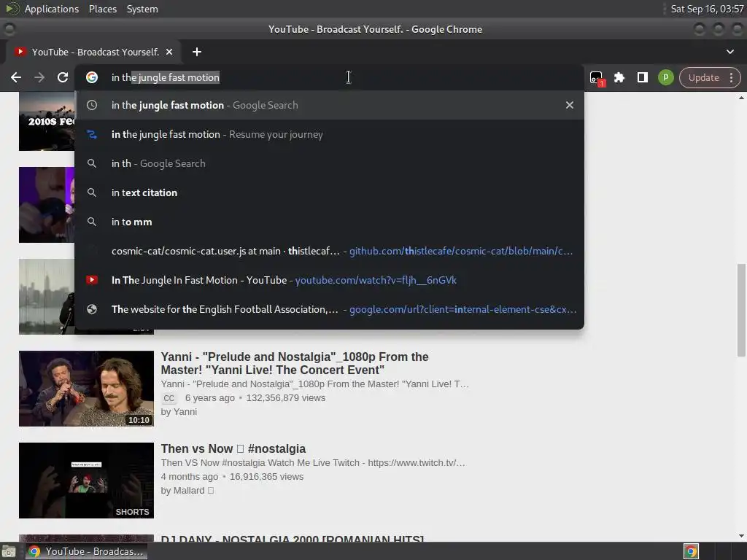Click the globe icon beside Football Association suggestion

[x=92, y=309]
